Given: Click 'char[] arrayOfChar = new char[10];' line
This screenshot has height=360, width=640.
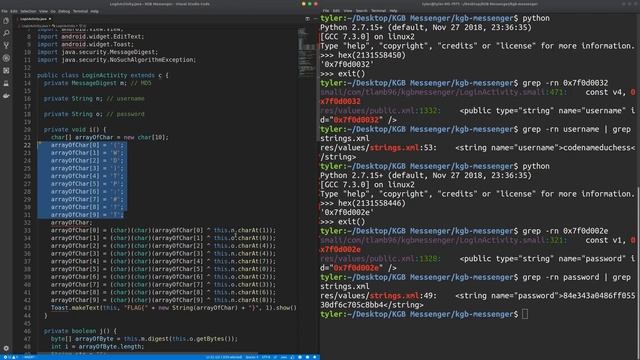Looking at the screenshot, I should tap(110, 137).
